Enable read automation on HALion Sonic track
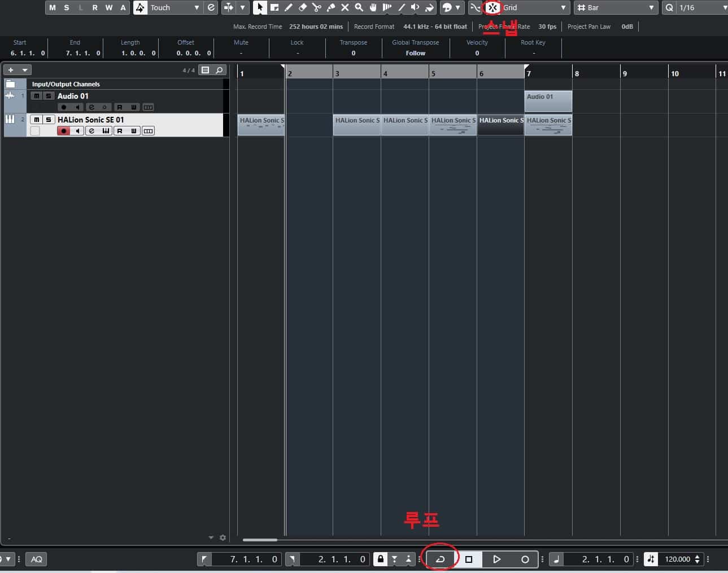This screenshot has height=573, width=728. pyautogui.click(x=120, y=131)
